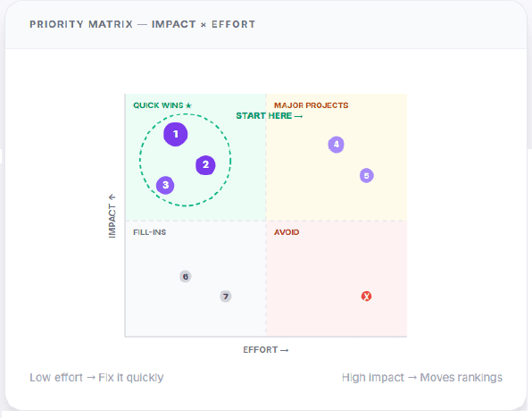532x418 pixels.
Task: Click marker 5 in Major Projects quadrant
Action: coord(367,176)
